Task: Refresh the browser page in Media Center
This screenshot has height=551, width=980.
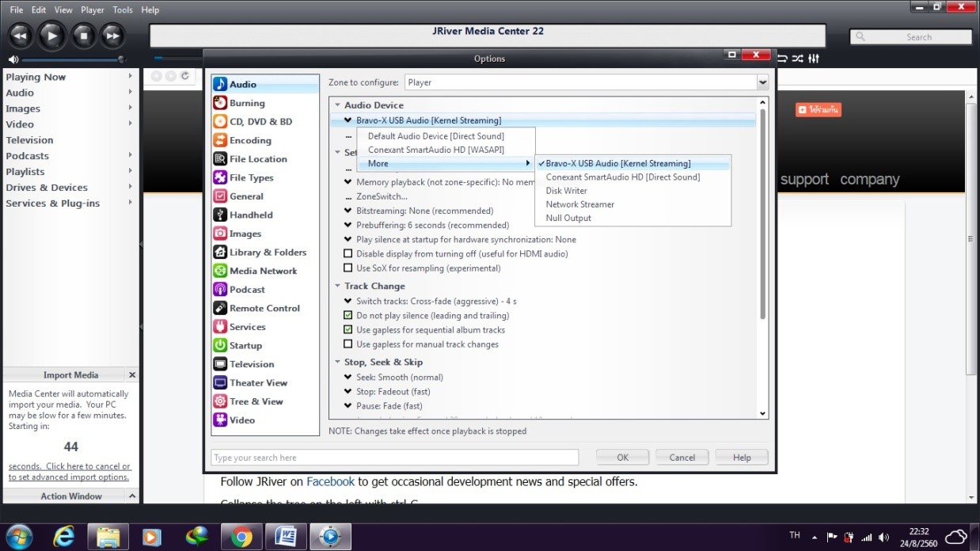Action: click(x=184, y=76)
